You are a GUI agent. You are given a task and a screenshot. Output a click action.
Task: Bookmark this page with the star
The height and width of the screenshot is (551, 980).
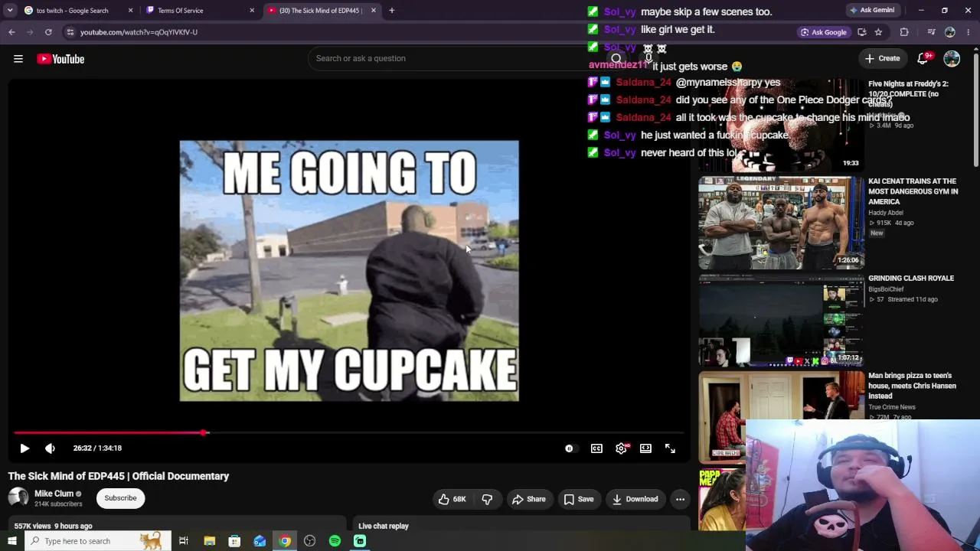pyautogui.click(x=878, y=32)
